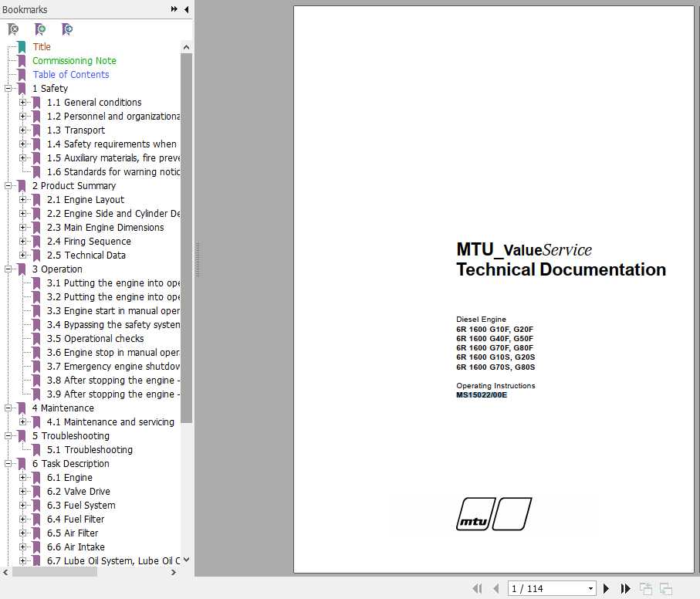Click the next view icon

point(665,588)
